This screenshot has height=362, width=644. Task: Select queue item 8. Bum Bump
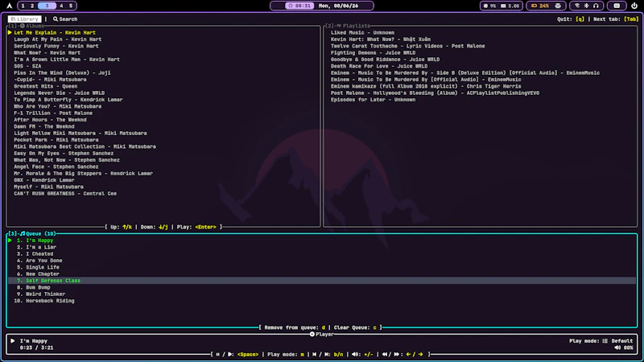pos(33,287)
